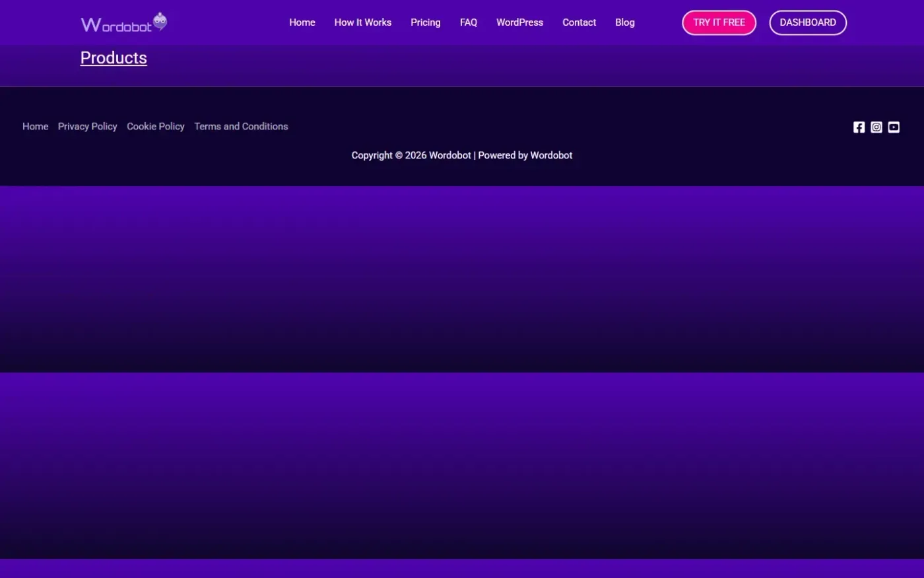Viewport: 924px width, 578px height.
Task: Click the Wordobot logo in the header
Action: [x=124, y=22]
